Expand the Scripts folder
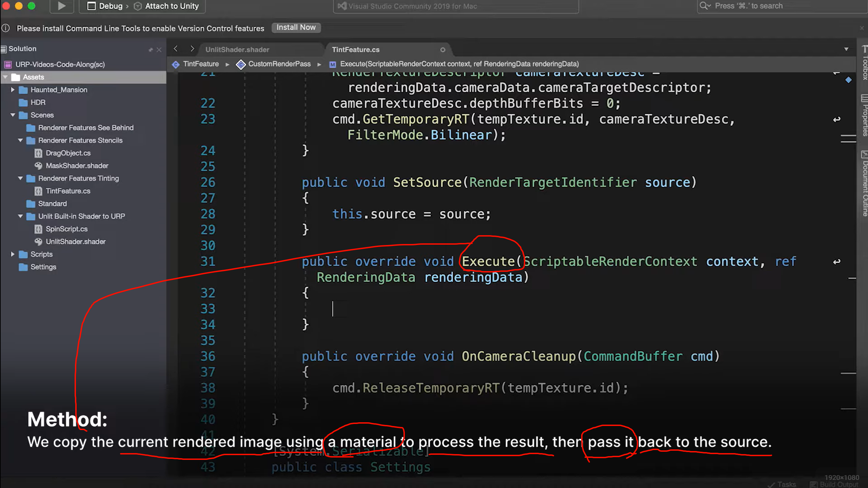868x488 pixels. [x=13, y=254]
